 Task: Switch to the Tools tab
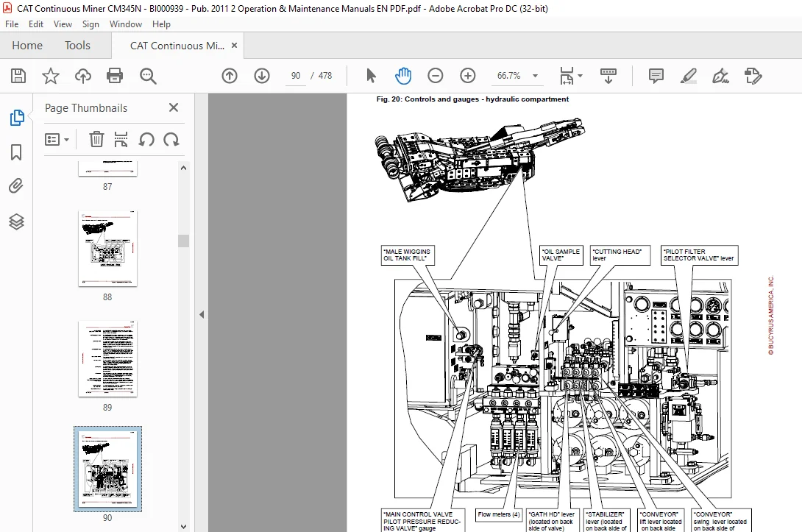pos(77,46)
